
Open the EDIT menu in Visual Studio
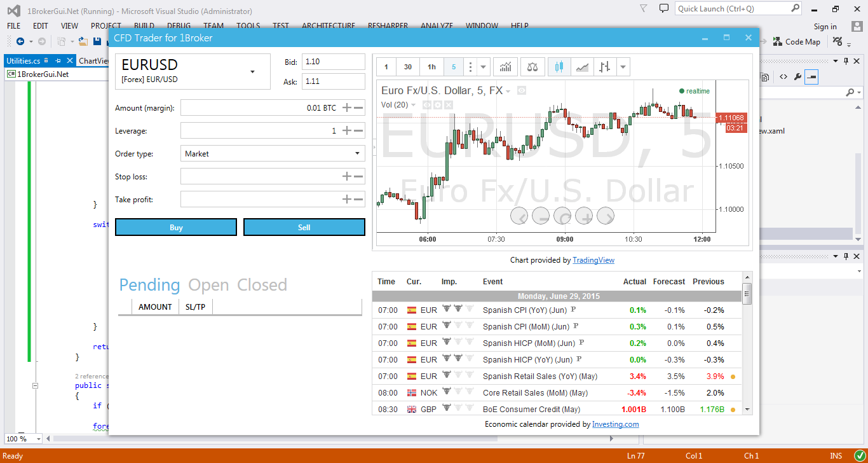click(41, 26)
